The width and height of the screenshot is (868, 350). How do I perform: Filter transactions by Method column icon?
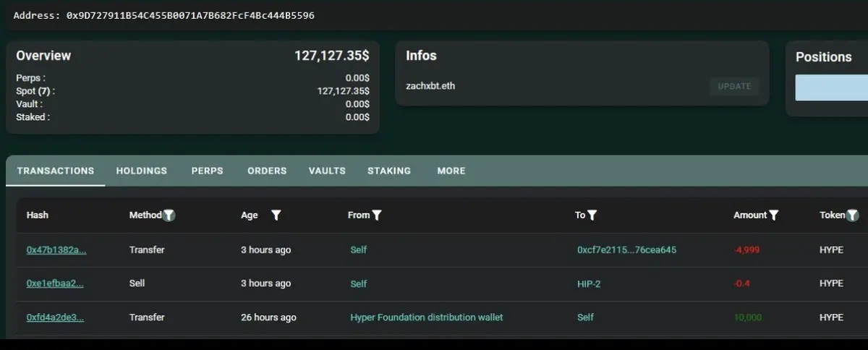169,215
